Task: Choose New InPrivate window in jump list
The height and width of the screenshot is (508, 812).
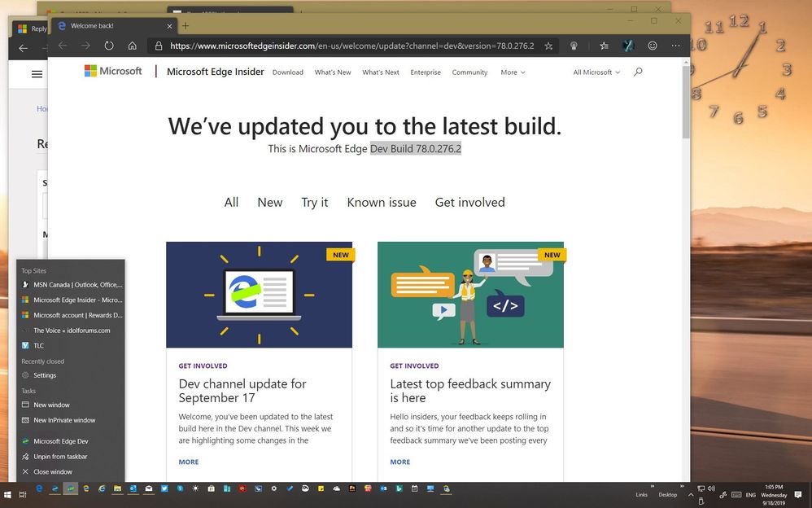Action: click(71, 420)
